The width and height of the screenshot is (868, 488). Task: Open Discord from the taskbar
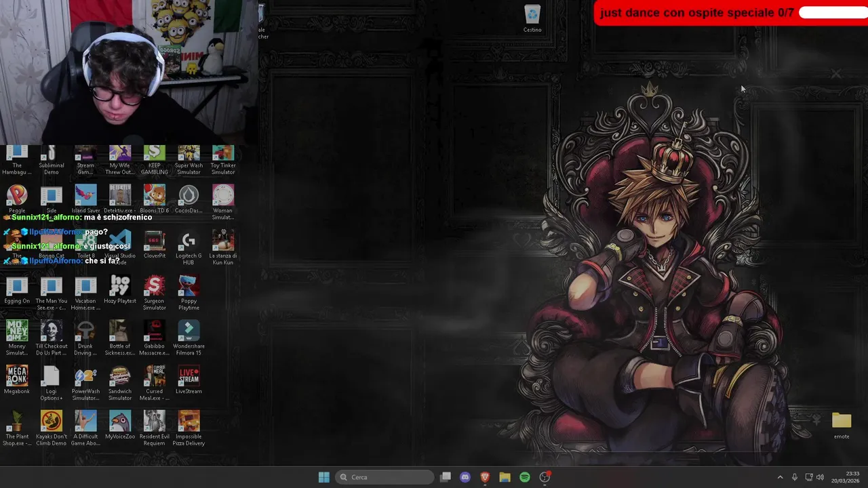[465, 477]
